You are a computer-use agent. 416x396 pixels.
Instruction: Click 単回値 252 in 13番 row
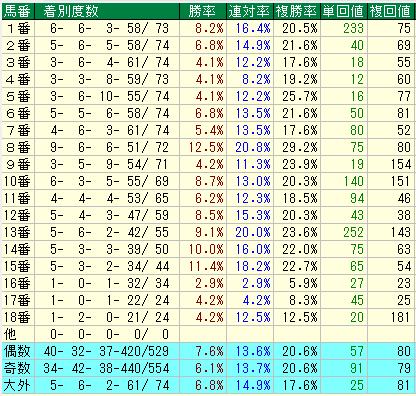[353, 233]
